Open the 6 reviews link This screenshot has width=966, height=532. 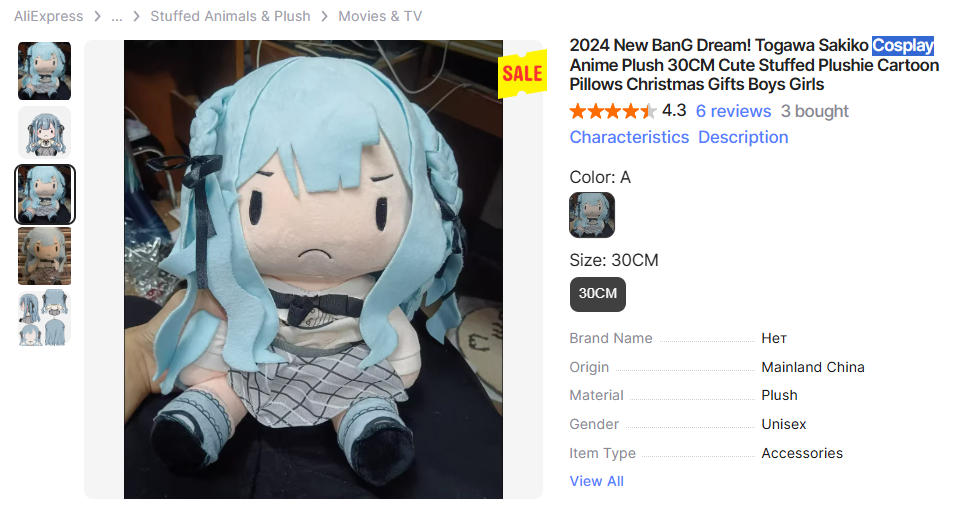coord(733,111)
